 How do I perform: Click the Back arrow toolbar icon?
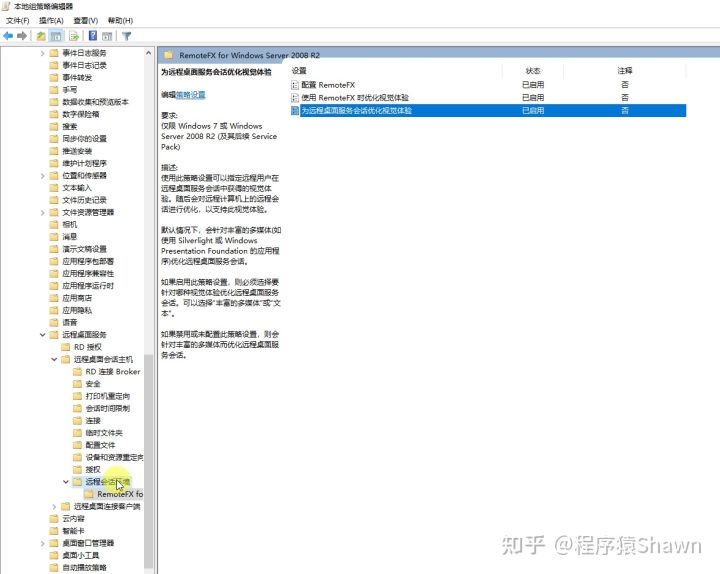pyautogui.click(x=8, y=36)
